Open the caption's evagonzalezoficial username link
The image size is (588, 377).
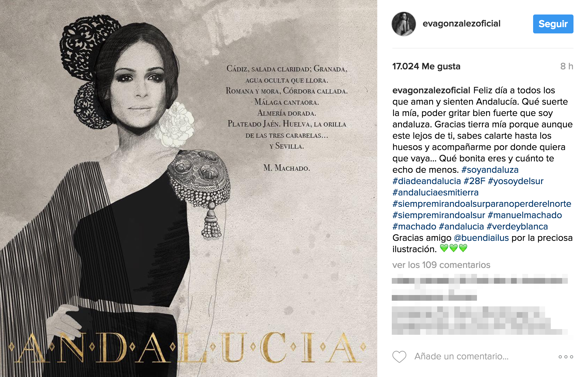pos(431,90)
